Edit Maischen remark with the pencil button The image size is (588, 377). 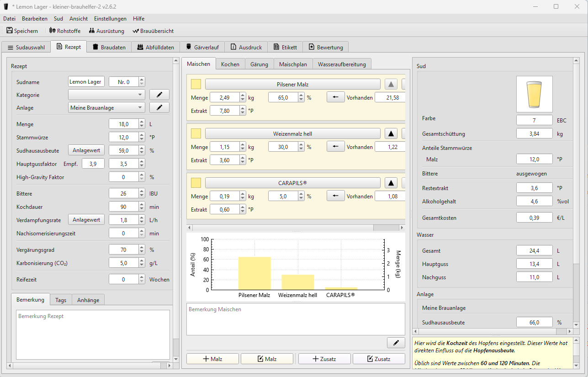(x=396, y=343)
